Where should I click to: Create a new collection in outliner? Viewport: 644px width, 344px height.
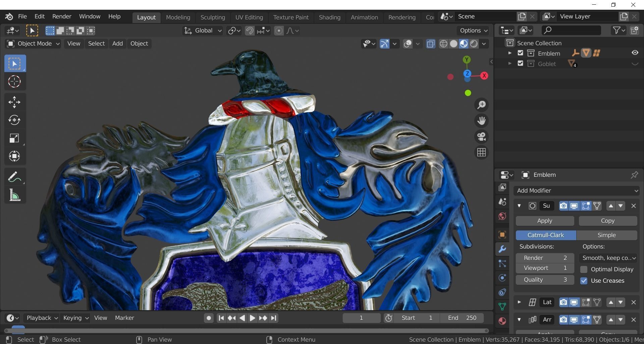coord(634,30)
